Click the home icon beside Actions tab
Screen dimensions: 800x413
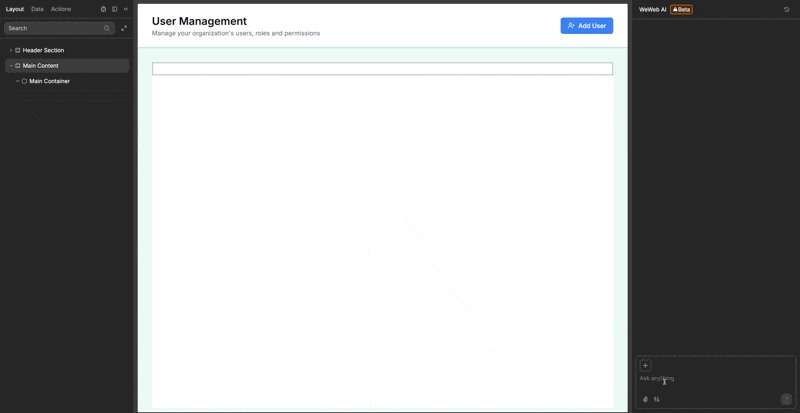[104, 9]
